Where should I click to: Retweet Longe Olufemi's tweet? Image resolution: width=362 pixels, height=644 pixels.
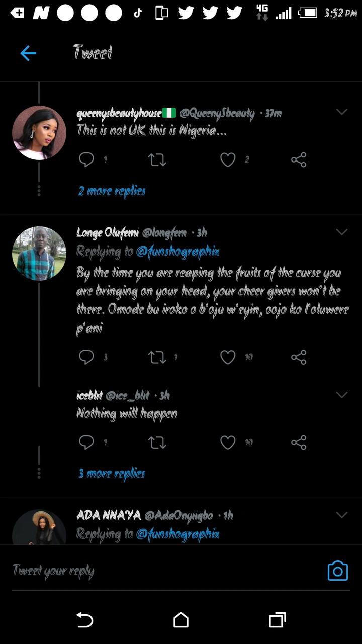[x=157, y=357]
